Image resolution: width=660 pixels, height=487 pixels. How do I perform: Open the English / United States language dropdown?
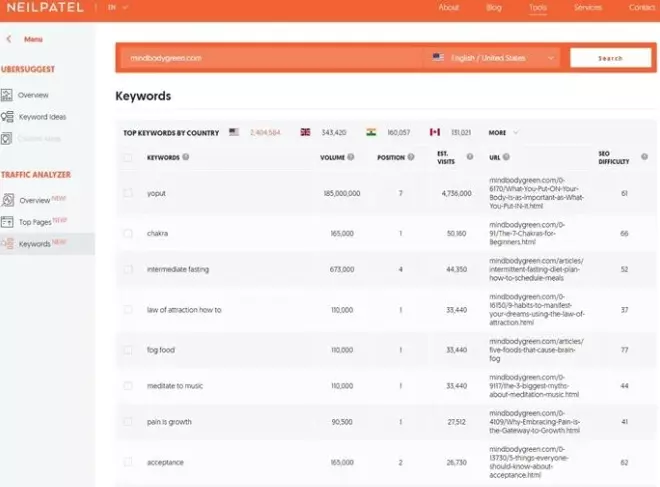492,58
